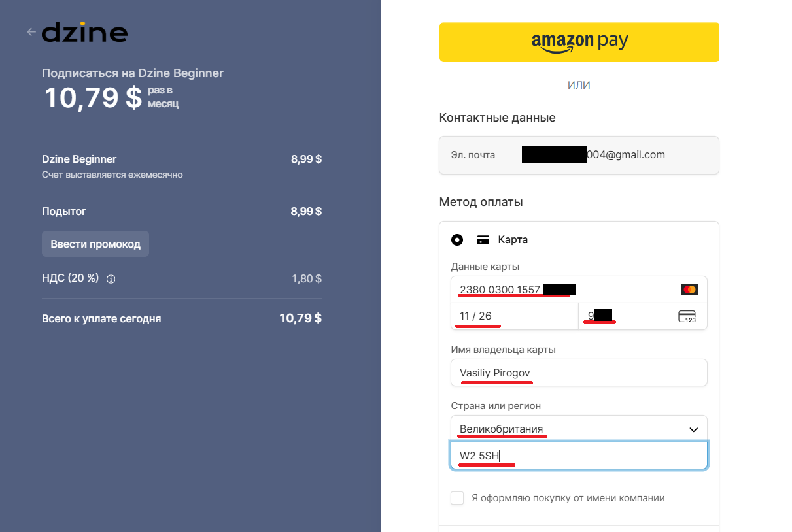Click the card number field
This screenshot has height=532, width=792.
562,290
